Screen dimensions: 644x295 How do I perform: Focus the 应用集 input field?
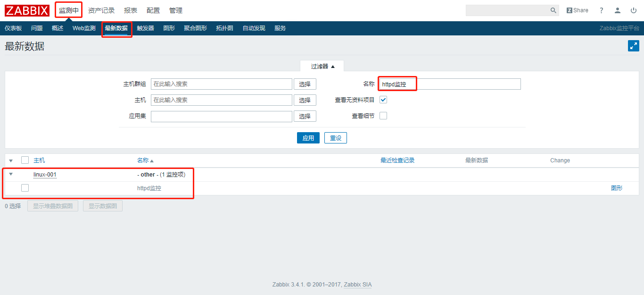(222, 116)
